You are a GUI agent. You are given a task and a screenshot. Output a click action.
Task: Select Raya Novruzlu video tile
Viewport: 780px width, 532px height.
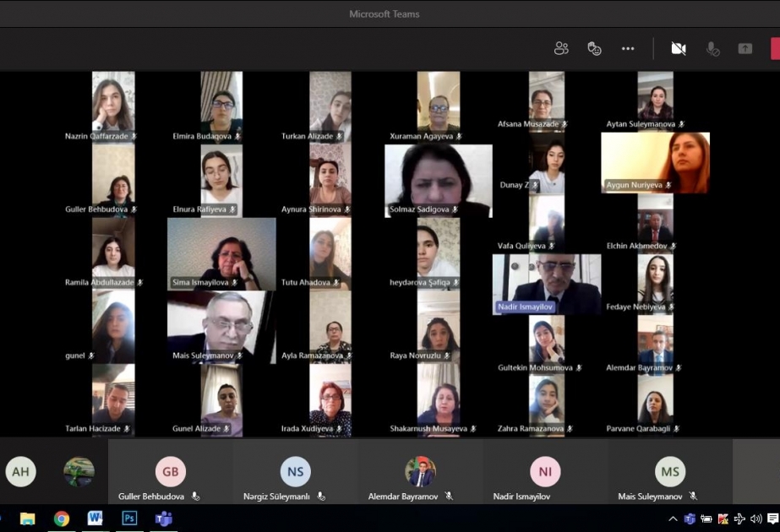pyautogui.click(x=439, y=327)
